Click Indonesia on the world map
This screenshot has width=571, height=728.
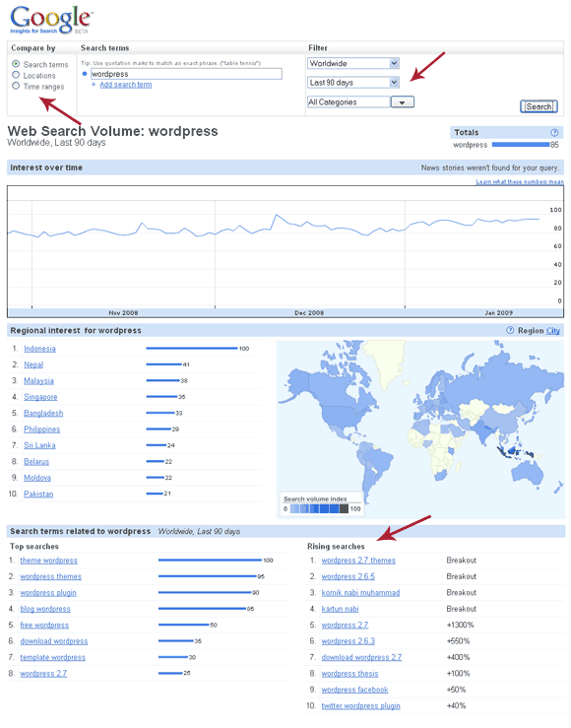coord(513,451)
